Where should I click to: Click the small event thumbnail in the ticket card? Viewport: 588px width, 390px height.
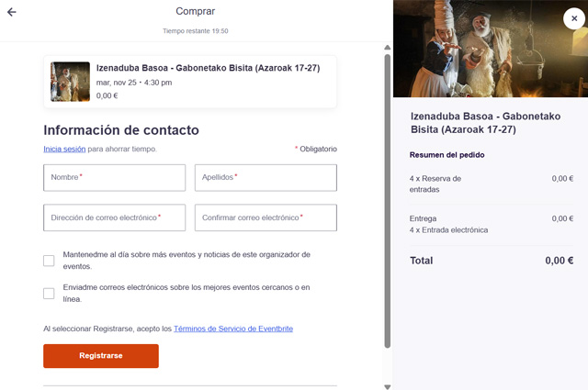[x=70, y=82]
